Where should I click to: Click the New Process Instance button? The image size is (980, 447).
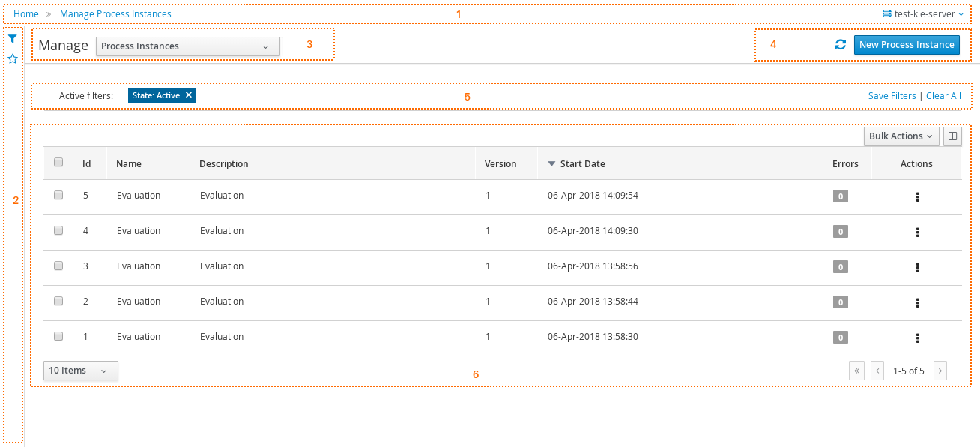(907, 45)
